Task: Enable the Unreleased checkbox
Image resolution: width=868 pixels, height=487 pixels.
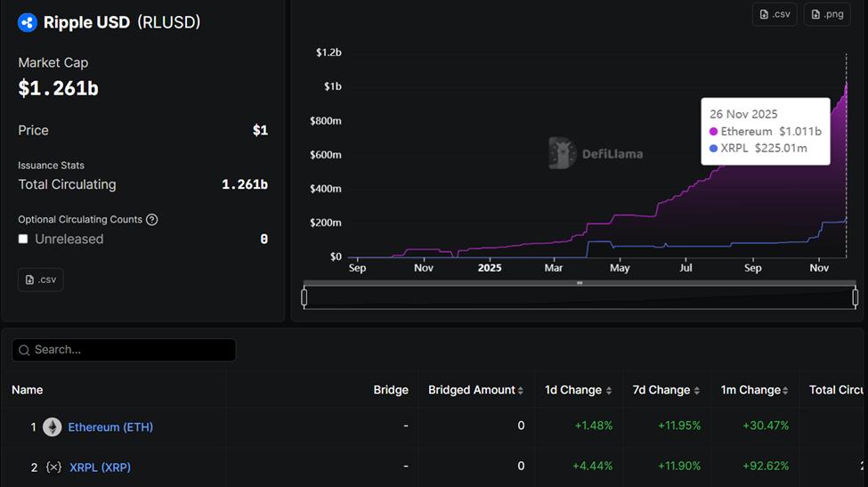Action: coord(23,239)
